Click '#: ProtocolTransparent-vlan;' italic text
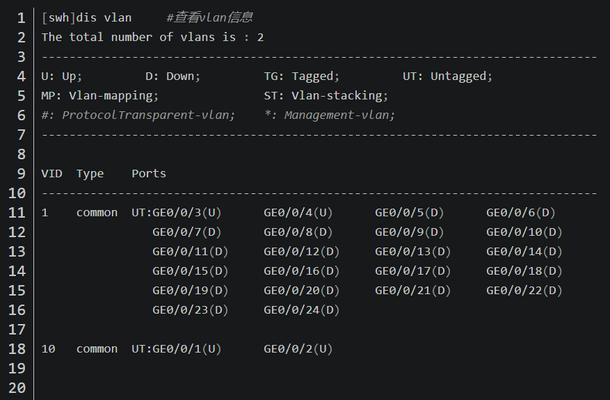This screenshot has height=400, width=610. 138,115
